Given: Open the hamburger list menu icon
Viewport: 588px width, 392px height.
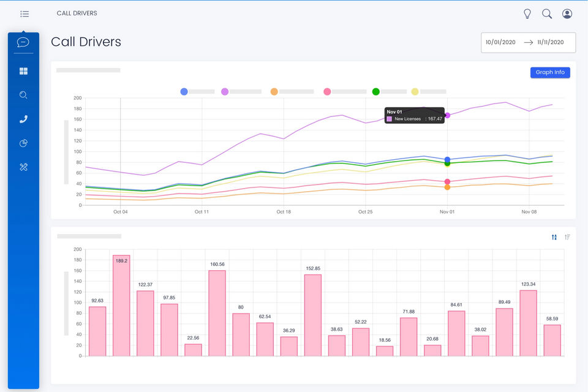Looking at the screenshot, I should [24, 14].
